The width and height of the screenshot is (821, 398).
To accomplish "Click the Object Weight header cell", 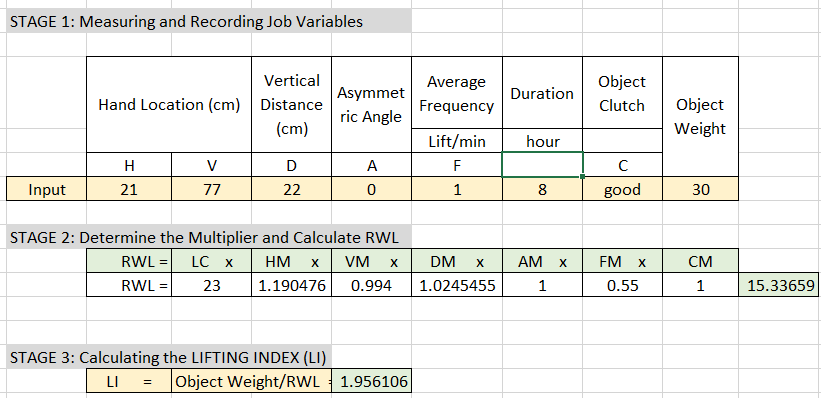I will coord(700,117).
